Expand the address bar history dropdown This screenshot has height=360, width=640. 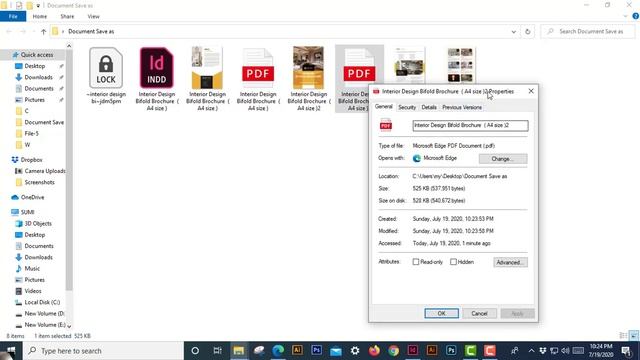513,31
